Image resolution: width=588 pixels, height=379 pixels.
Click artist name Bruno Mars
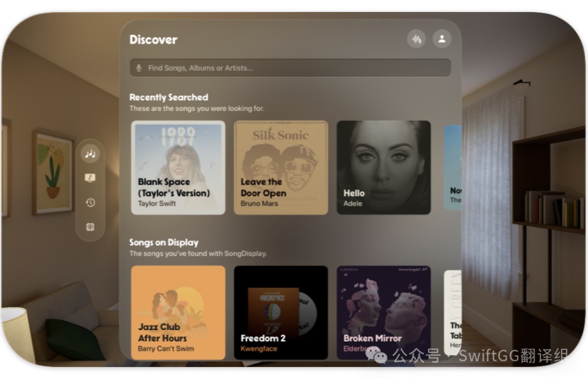259,203
